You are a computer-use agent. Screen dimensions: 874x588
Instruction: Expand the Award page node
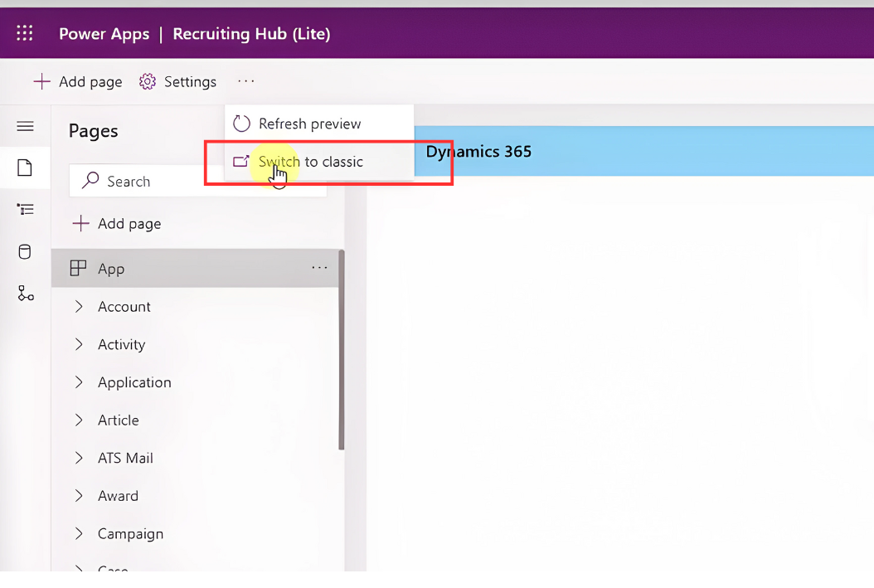pos(79,496)
